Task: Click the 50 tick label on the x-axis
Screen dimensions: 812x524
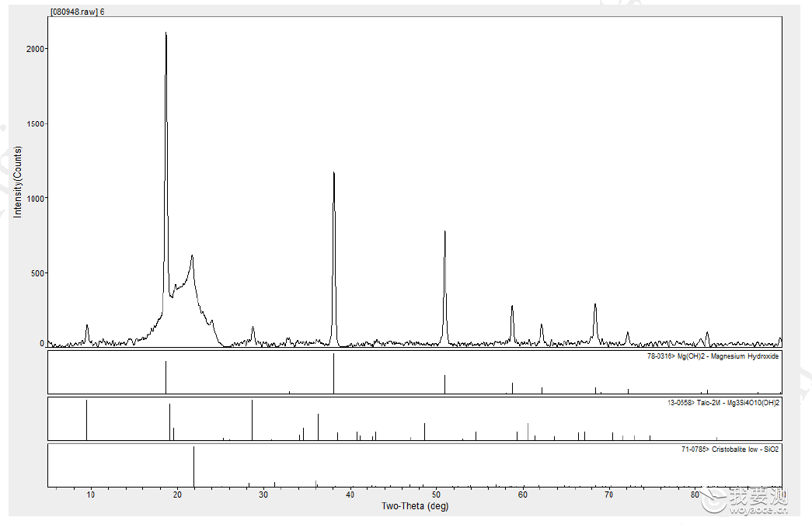Action: [437, 495]
